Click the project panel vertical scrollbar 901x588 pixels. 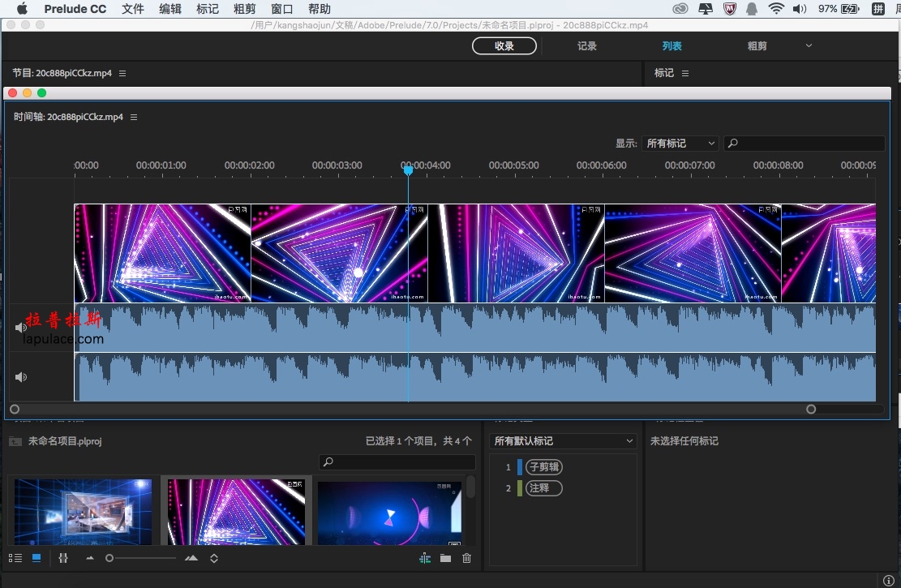pos(470,487)
